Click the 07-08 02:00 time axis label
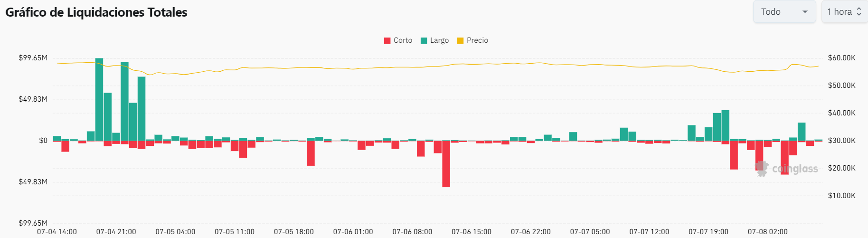868x238 pixels. 767,232
